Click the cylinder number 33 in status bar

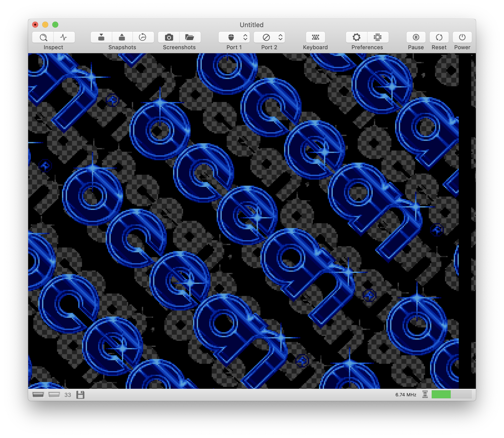[x=68, y=395]
